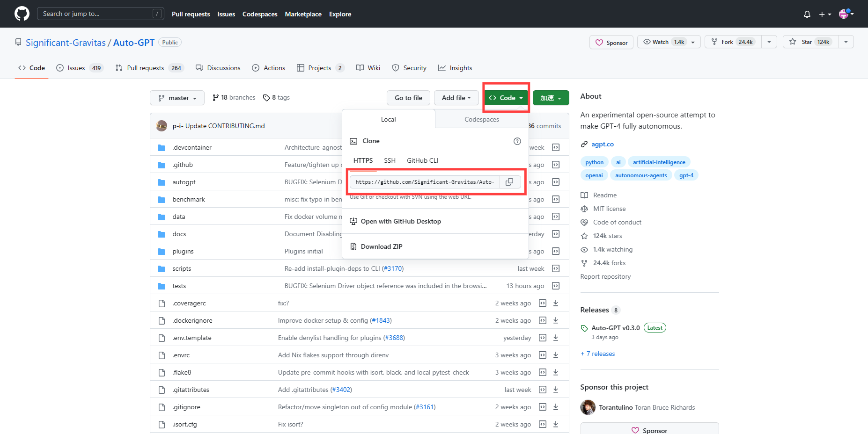
Task: Toggle the green Code dropdown button
Action: tap(506, 98)
